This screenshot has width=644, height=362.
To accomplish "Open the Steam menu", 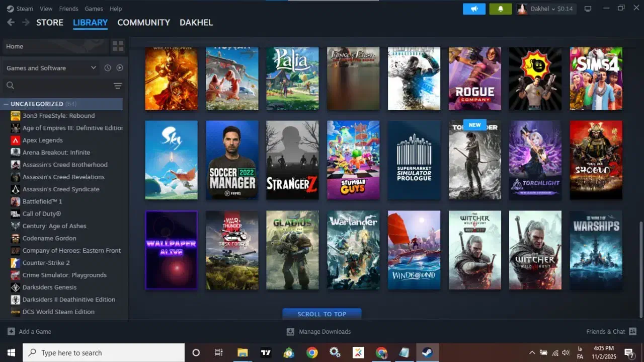I will [x=19, y=9].
